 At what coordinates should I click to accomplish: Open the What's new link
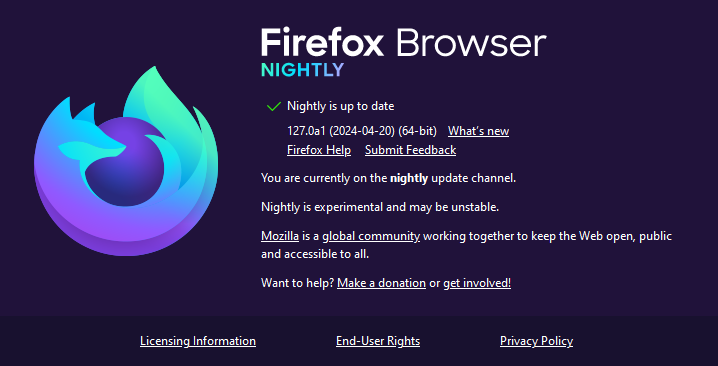click(x=478, y=131)
